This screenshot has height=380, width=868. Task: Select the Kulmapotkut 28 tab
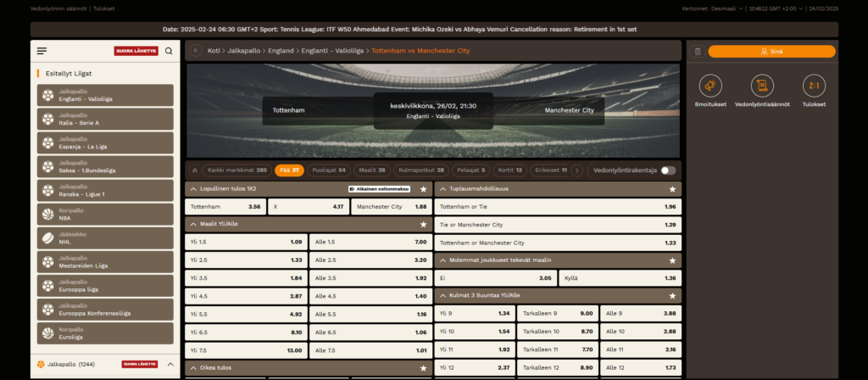[x=421, y=170]
